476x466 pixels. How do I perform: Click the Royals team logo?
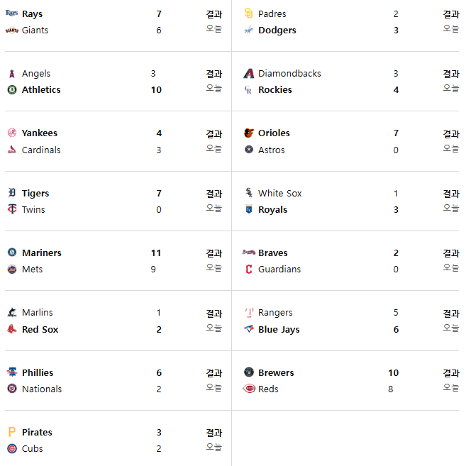248,209
